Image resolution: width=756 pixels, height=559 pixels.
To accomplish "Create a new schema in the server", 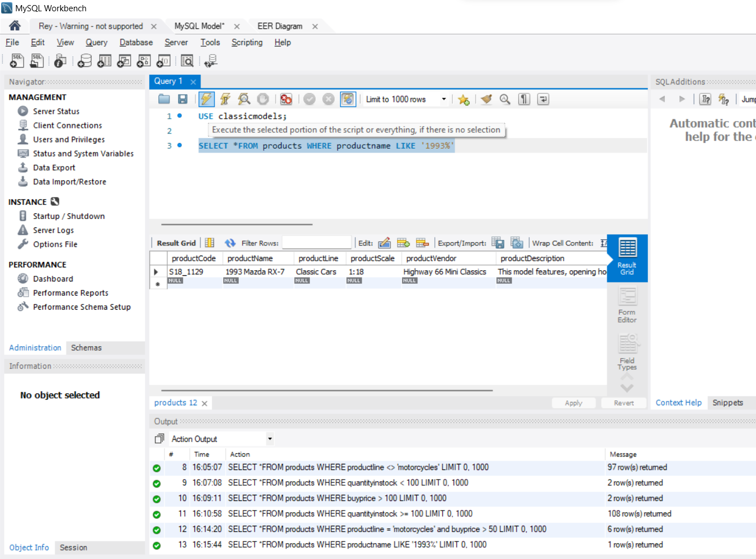I will (85, 61).
